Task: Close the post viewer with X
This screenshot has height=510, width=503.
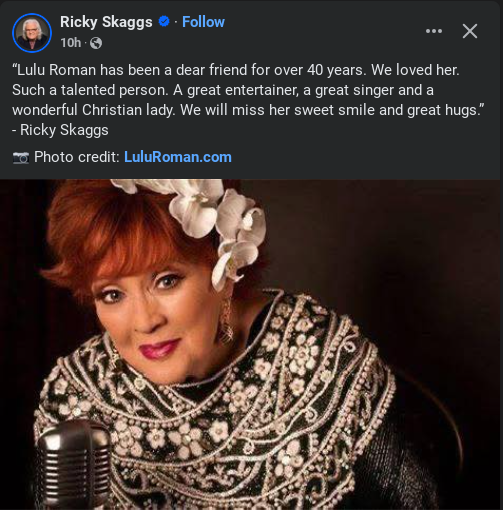Action: [470, 31]
